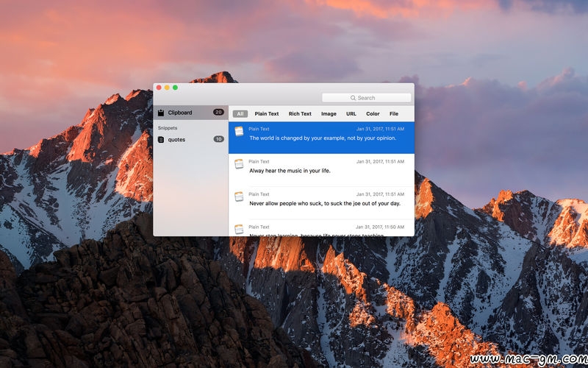Click the note icon beside "Alway hear the music"

coord(239,163)
